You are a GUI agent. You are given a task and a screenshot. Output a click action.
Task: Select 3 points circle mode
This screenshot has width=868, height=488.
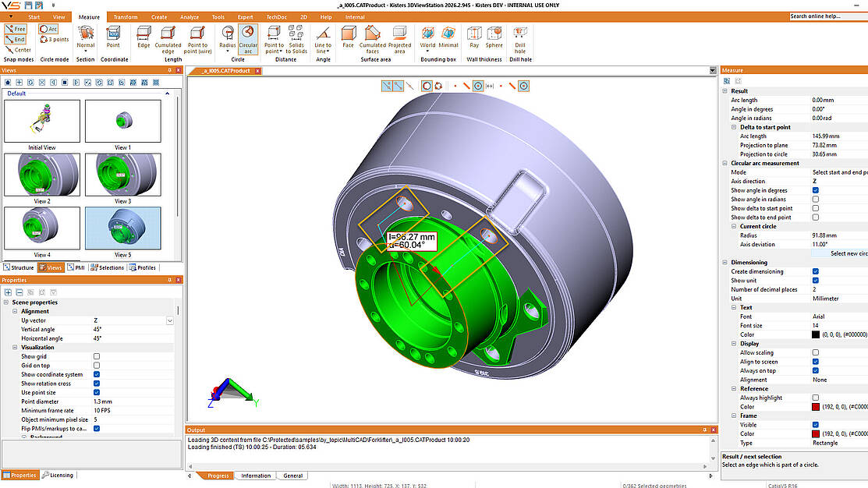pos(55,39)
